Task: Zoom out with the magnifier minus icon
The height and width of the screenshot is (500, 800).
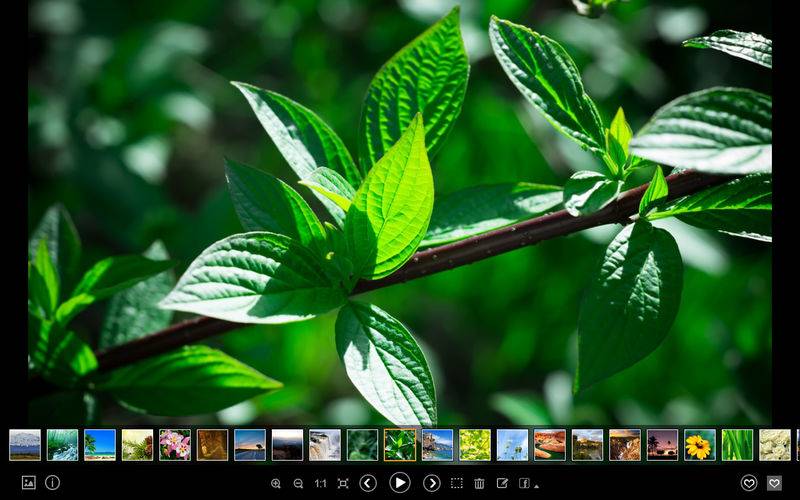Action: [298, 483]
